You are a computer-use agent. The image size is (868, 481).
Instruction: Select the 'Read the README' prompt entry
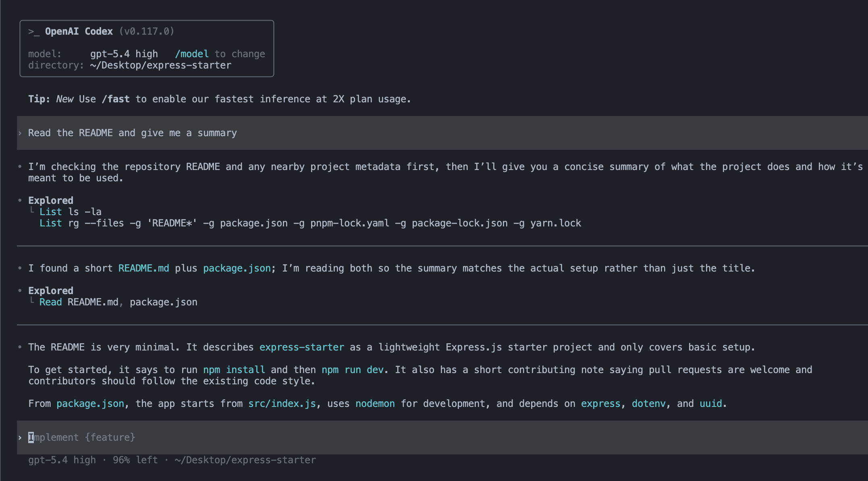(x=132, y=133)
